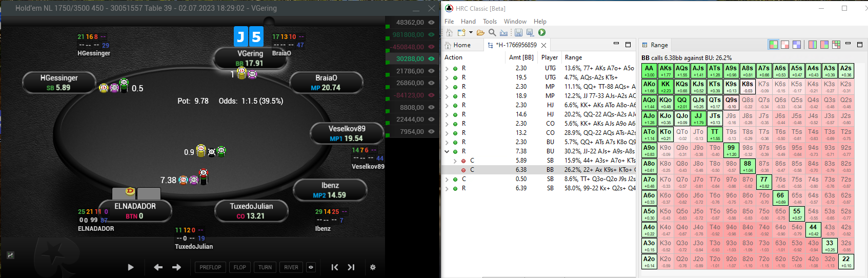This screenshot has height=278, width=868.
Task: Click the green run calculation button
Action: coord(542,32)
